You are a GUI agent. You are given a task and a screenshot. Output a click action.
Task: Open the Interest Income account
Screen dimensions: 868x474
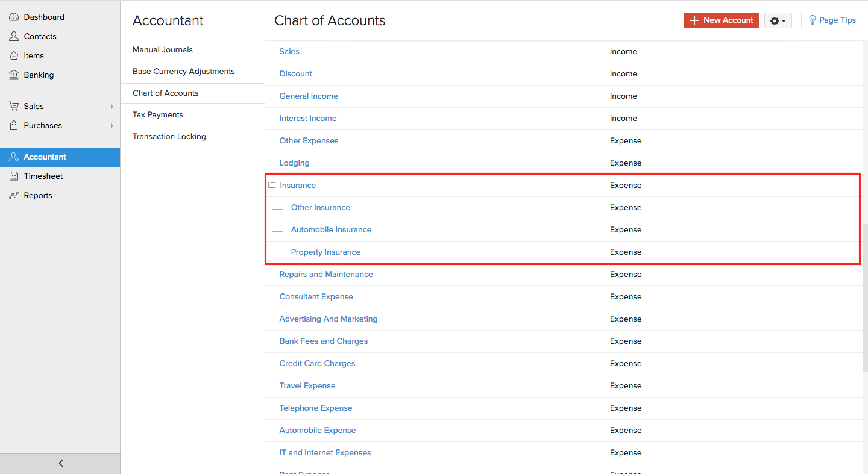(308, 118)
